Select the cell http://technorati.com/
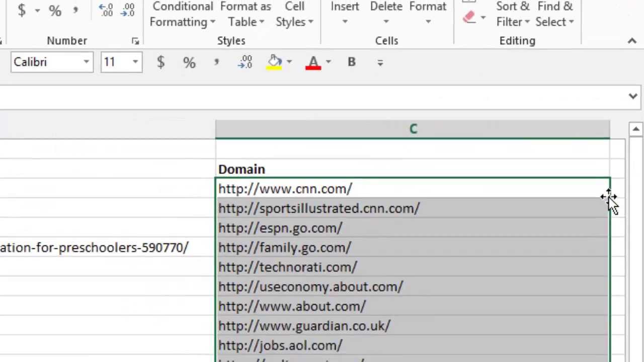 point(413,267)
